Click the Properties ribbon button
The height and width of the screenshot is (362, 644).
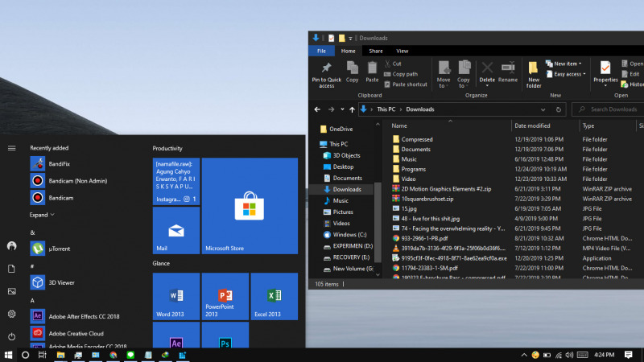coord(605,75)
